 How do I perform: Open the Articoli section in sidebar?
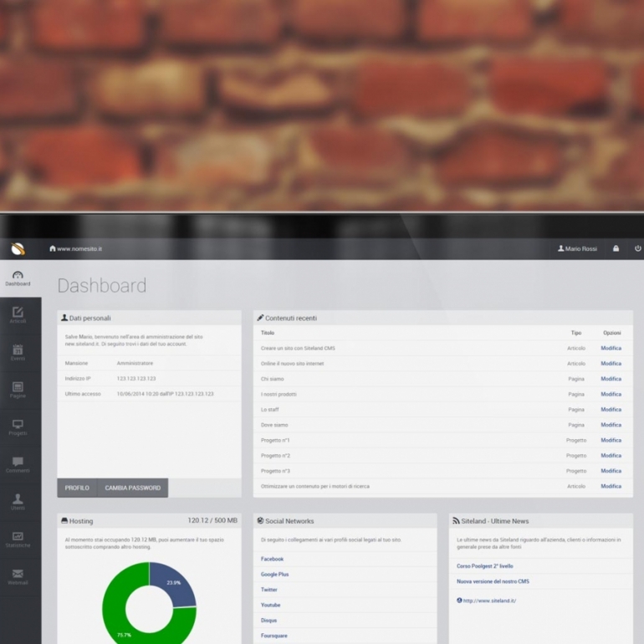point(18,314)
